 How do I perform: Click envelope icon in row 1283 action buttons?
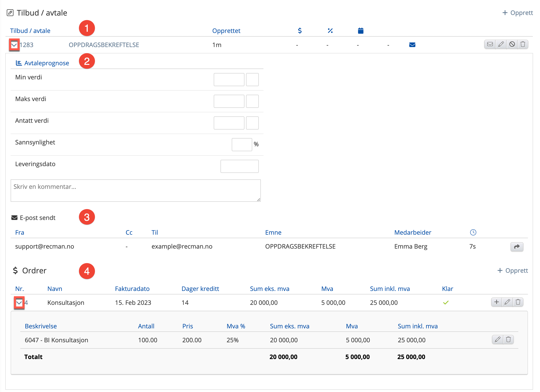pyautogui.click(x=490, y=44)
